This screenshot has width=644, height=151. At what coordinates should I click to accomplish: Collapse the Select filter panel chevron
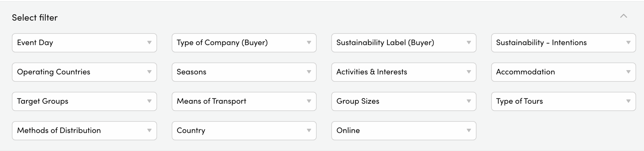tap(624, 16)
